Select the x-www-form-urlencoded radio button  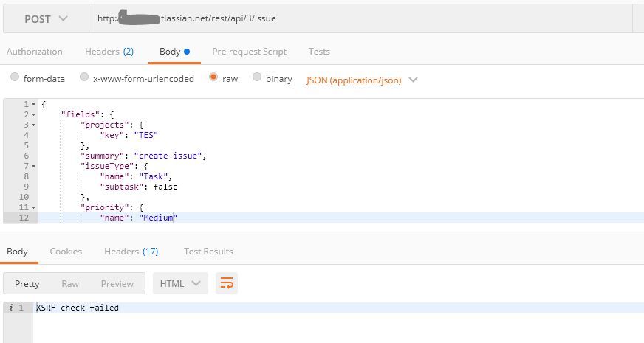pos(84,77)
